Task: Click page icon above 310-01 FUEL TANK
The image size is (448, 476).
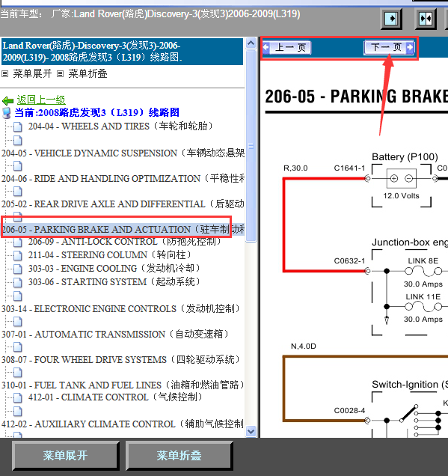Action: [18, 373]
